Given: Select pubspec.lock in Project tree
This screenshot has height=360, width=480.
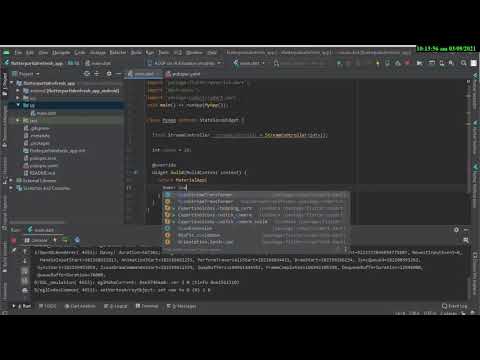Looking at the screenshot, I should (40, 158).
